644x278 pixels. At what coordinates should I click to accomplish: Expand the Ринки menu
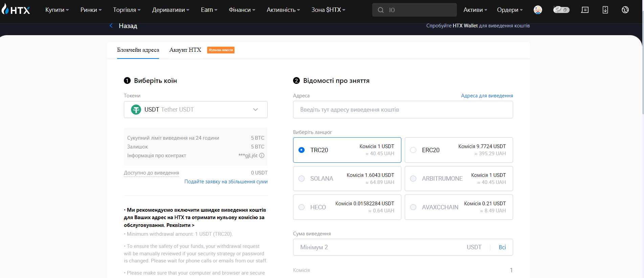pyautogui.click(x=91, y=10)
